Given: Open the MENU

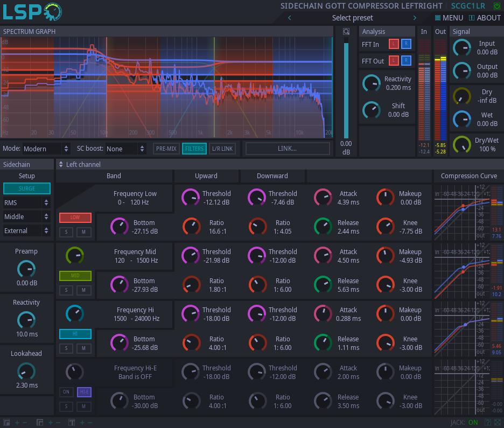Looking at the screenshot, I should click(x=450, y=17).
